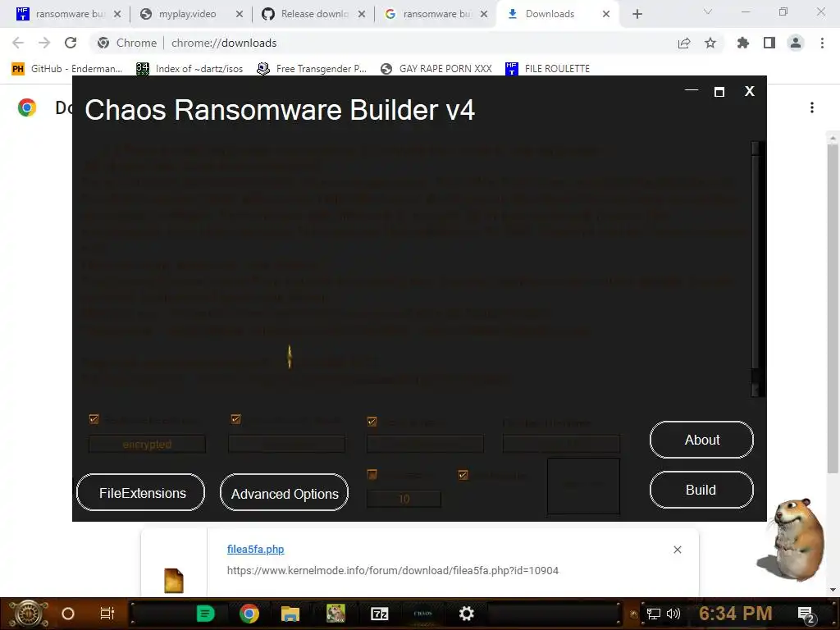This screenshot has height=630, width=840.
Task: Click the Advanced Options button
Action: 284,493
